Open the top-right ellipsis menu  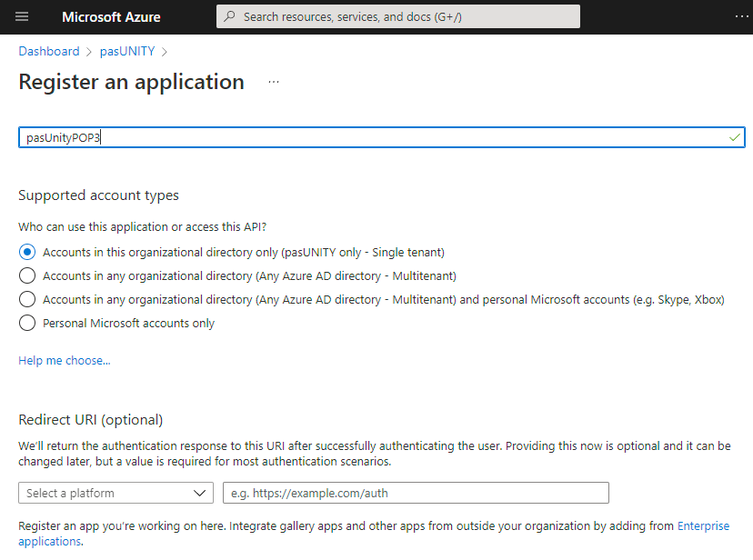741,16
